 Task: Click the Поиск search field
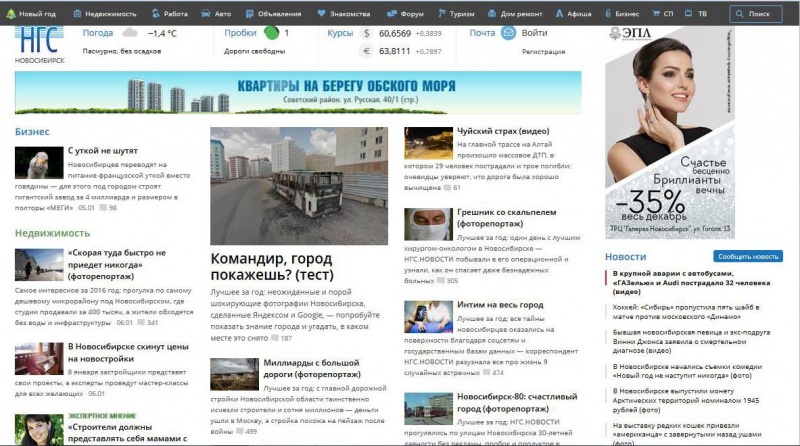pos(755,15)
